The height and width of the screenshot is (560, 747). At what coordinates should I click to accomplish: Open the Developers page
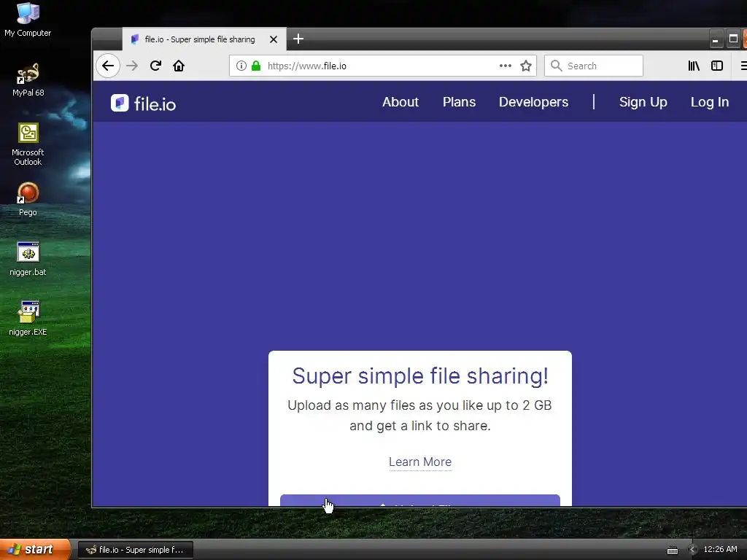click(x=533, y=102)
